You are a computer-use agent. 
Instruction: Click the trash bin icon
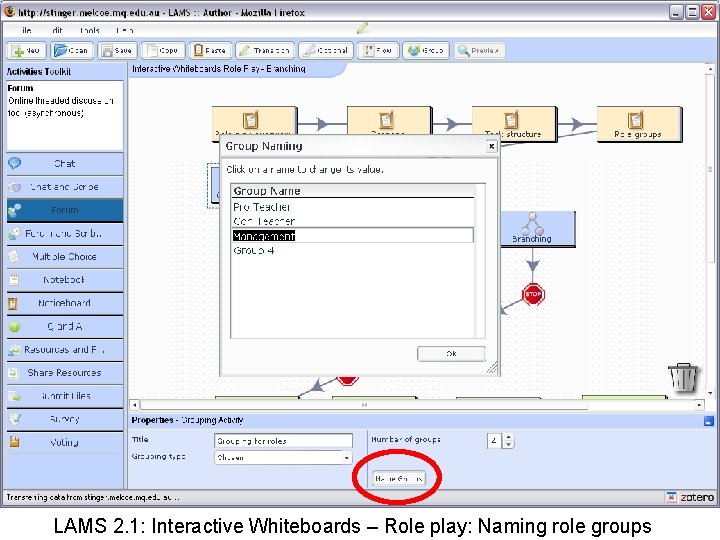[683, 377]
